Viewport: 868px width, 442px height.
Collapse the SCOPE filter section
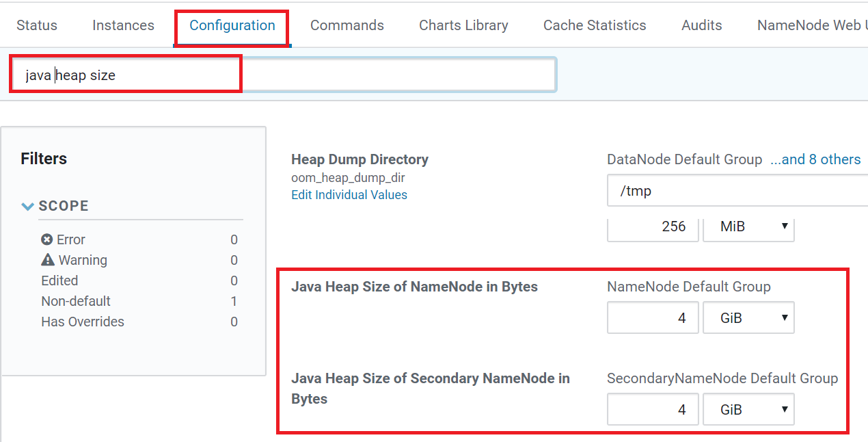[28, 206]
